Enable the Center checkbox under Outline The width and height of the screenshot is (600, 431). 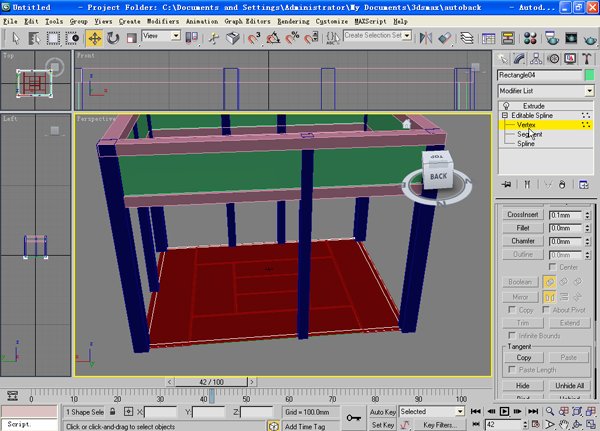click(553, 267)
